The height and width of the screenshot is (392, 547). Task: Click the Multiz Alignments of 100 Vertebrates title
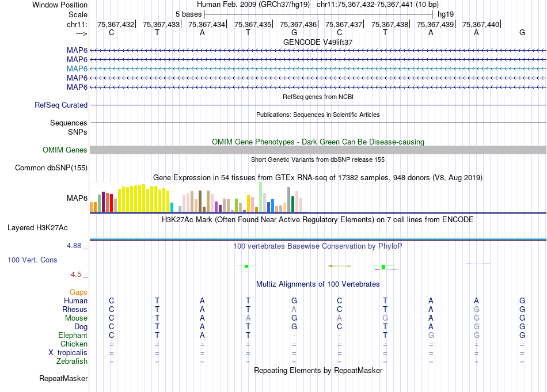pos(318,284)
